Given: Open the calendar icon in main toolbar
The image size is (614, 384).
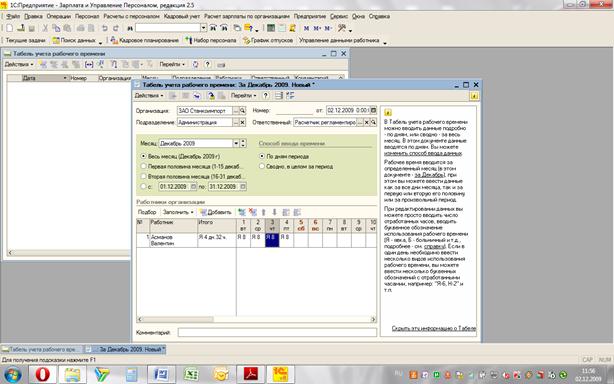Looking at the screenshot, I should (x=282, y=28).
